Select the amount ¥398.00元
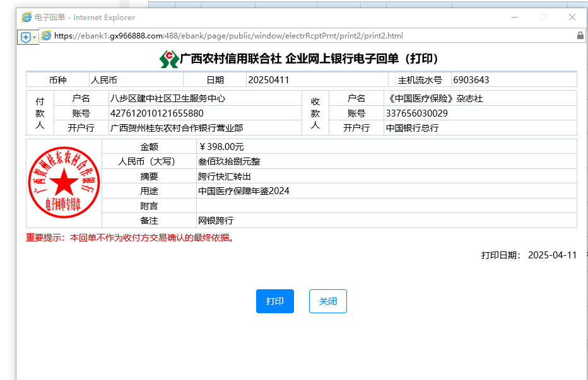 click(x=221, y=147)
